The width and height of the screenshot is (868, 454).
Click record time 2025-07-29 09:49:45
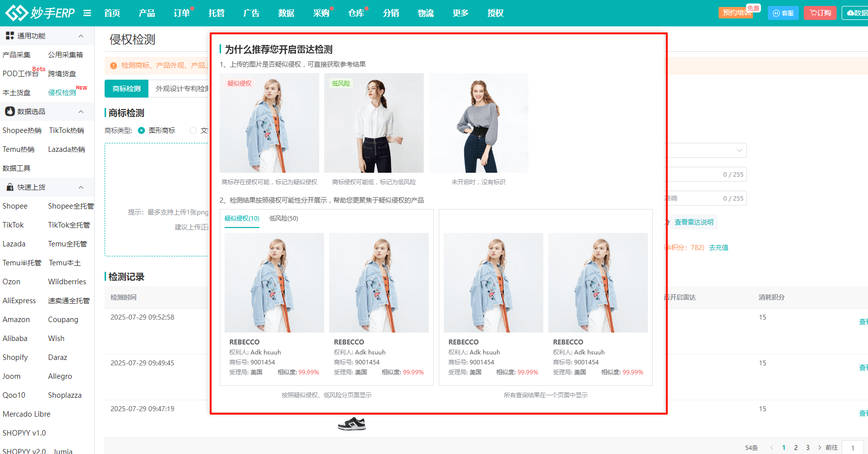tap(142, 363)
